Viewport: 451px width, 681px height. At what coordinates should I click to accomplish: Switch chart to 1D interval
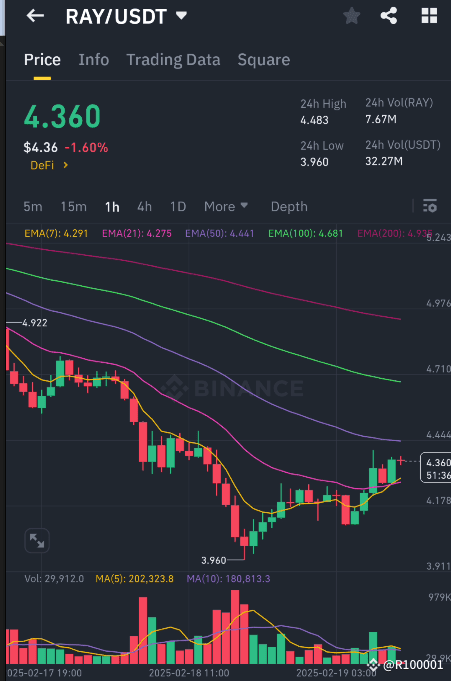178,206
